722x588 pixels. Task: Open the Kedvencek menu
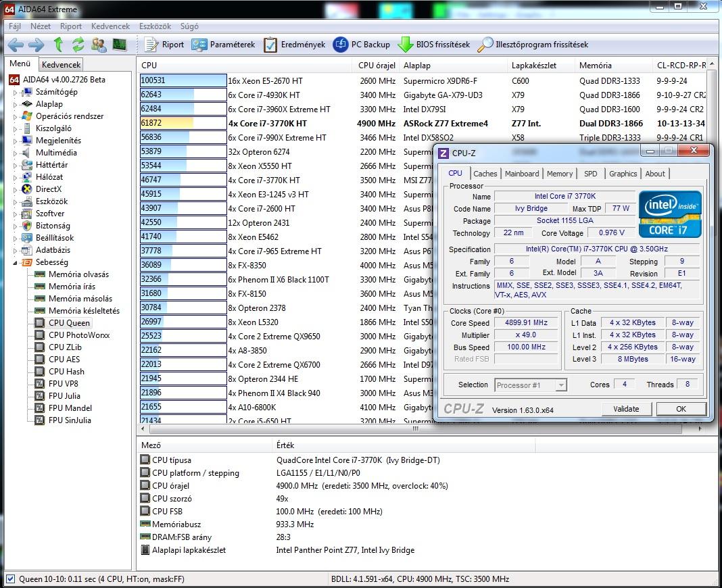(110, 26)
